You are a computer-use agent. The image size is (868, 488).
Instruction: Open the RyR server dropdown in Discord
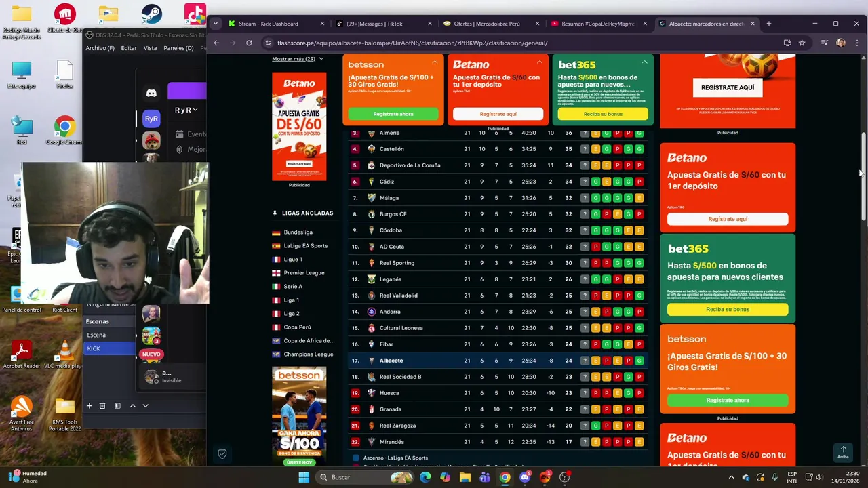186,110
